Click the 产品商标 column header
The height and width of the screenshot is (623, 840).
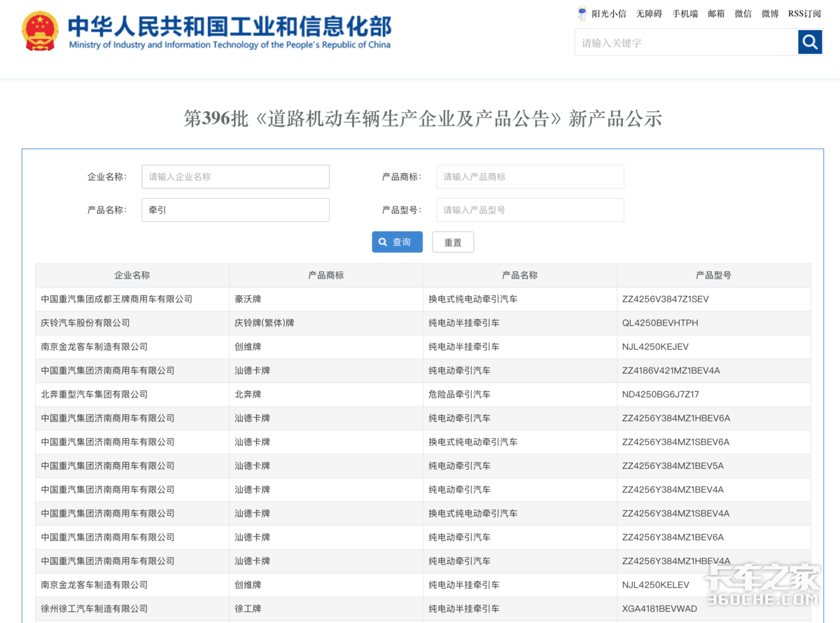[x=326, y=275]
